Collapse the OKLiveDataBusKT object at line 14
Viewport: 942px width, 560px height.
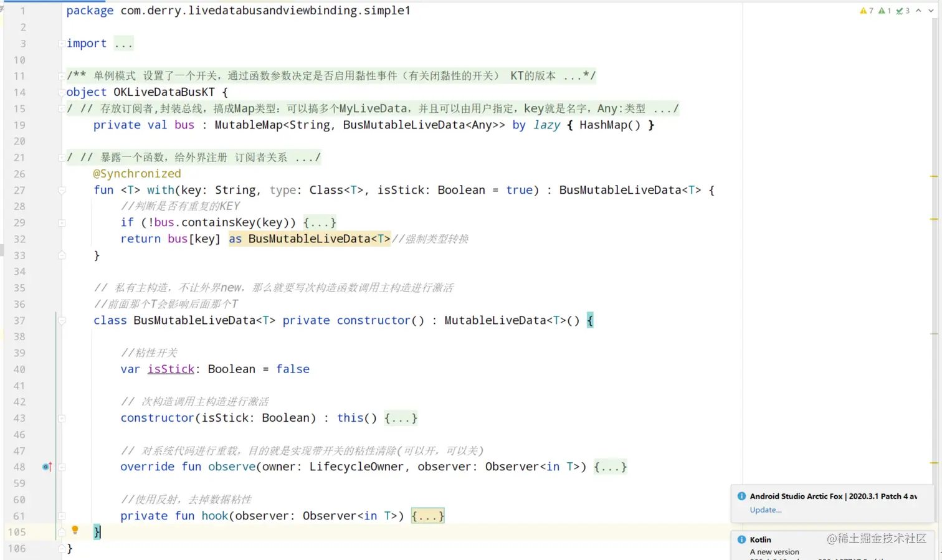62,92
